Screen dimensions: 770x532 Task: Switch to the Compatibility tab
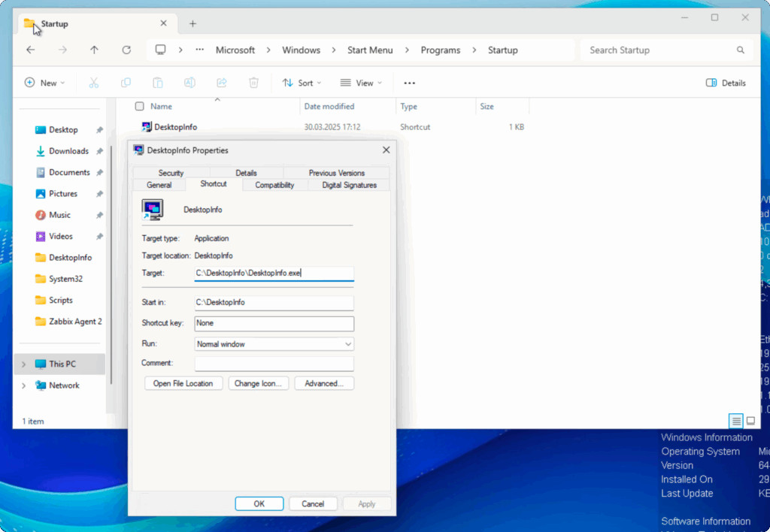(274, 185)
